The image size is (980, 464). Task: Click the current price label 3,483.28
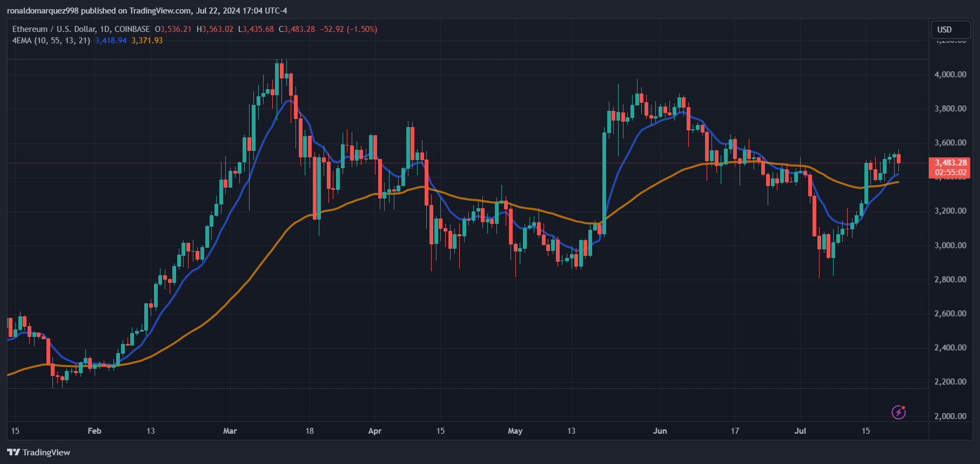tap(950, 163)
